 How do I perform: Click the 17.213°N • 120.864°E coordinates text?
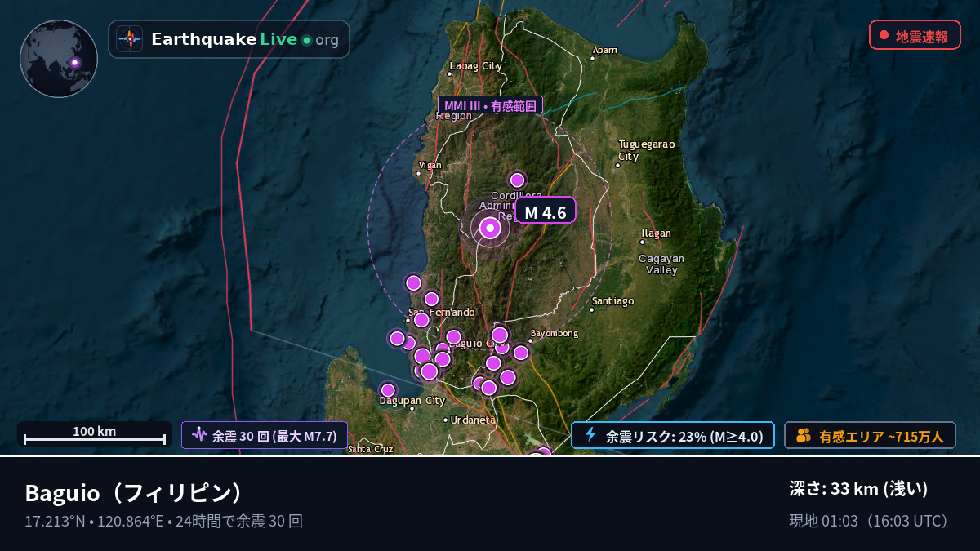click(94, 521)
